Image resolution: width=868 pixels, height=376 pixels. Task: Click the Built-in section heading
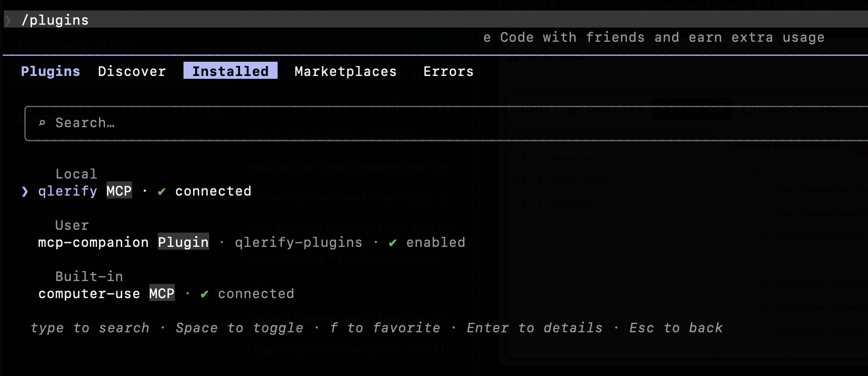(x=89, y=276)
